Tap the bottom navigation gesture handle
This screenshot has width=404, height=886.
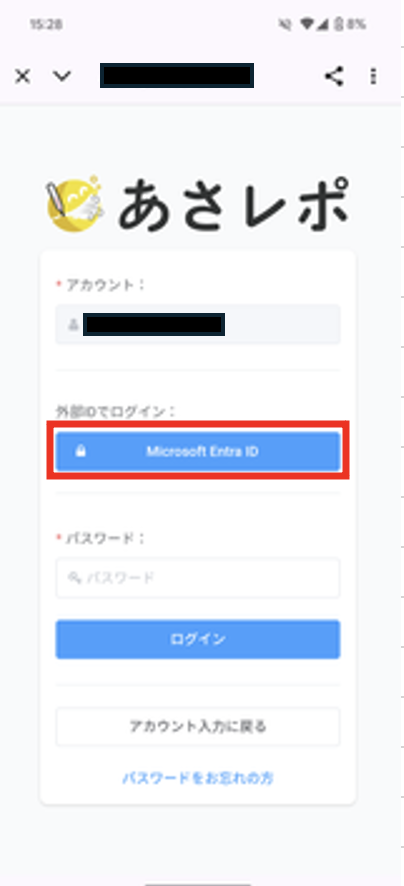click(198, 884)
